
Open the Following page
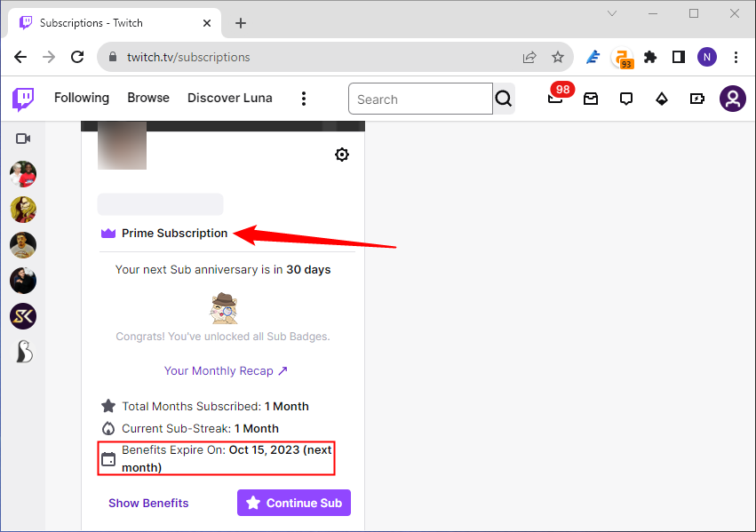point(82,98)
